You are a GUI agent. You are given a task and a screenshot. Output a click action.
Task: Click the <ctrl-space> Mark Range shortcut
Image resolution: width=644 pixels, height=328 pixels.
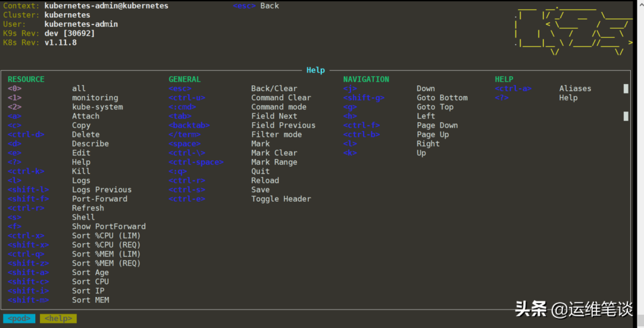[x=196, y=162]
